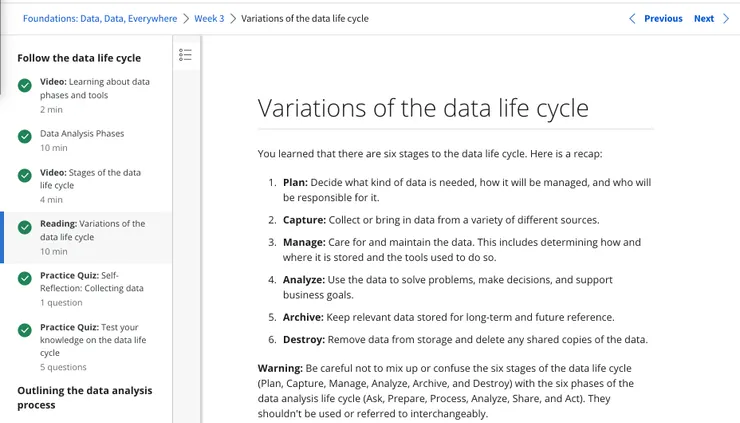Screen dimensions: 740x423
Task: Go to the Previous lesson
Action: [x=663, y=18]
